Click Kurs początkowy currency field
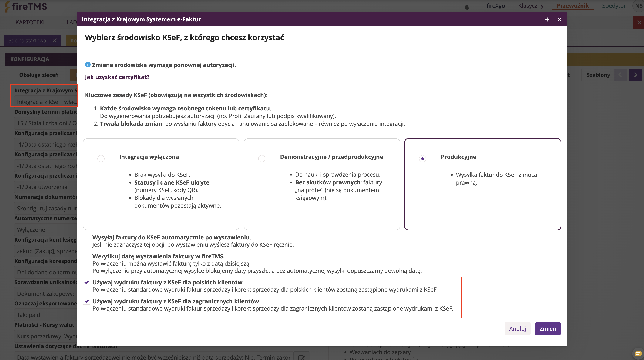 click(x=46, y=336)
